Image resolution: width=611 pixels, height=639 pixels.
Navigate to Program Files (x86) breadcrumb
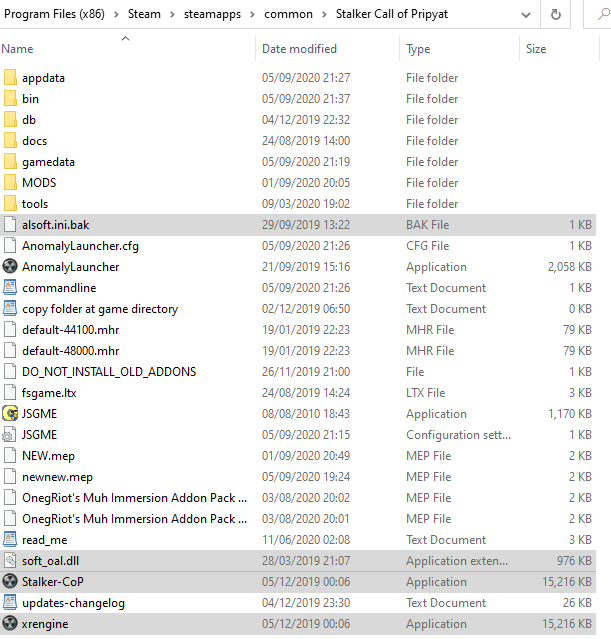(x=54, y=14)
